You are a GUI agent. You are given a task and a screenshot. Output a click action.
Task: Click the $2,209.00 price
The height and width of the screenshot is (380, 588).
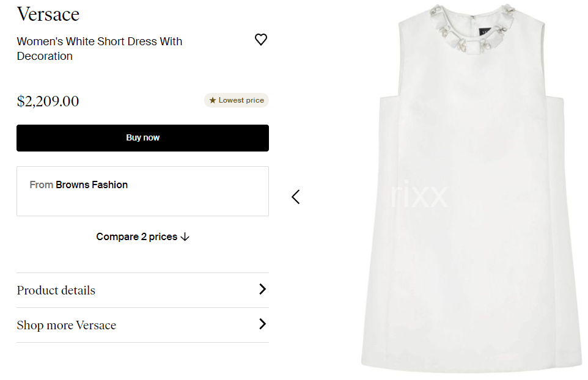pos(48,101)
